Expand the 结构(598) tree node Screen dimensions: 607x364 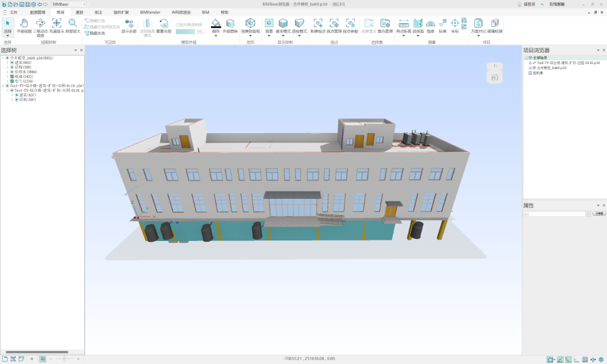point(7,67)
